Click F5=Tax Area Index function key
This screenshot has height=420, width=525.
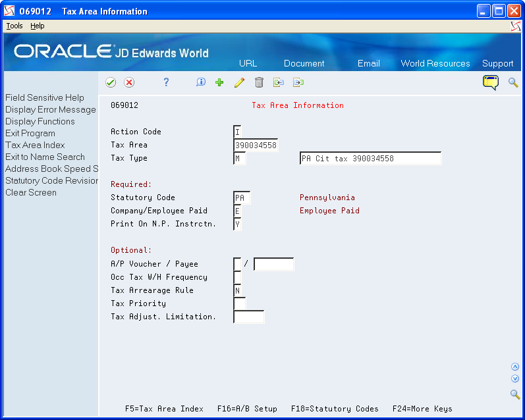click(x=164, y=409)
